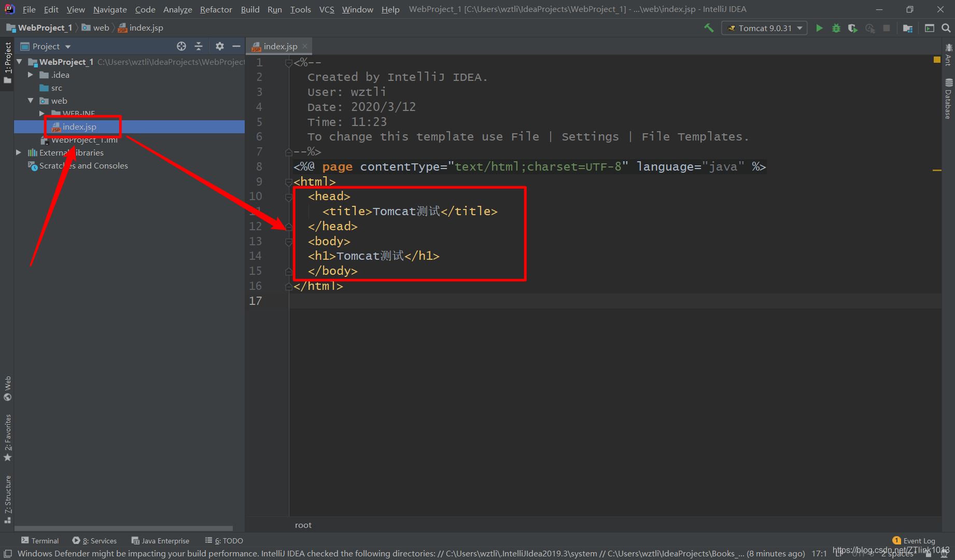Open the File menu
This screenshot has width=955, height=560.
(x=29, y=9)
